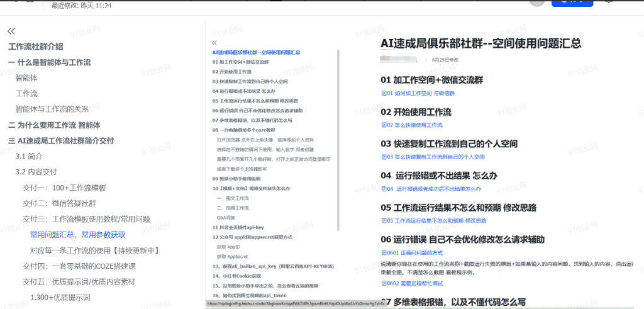This screenshot has width=644, height=309.
Task: Open link 04 运行报错或者成功后不出结果怎么办
Action: coord(431,189)
